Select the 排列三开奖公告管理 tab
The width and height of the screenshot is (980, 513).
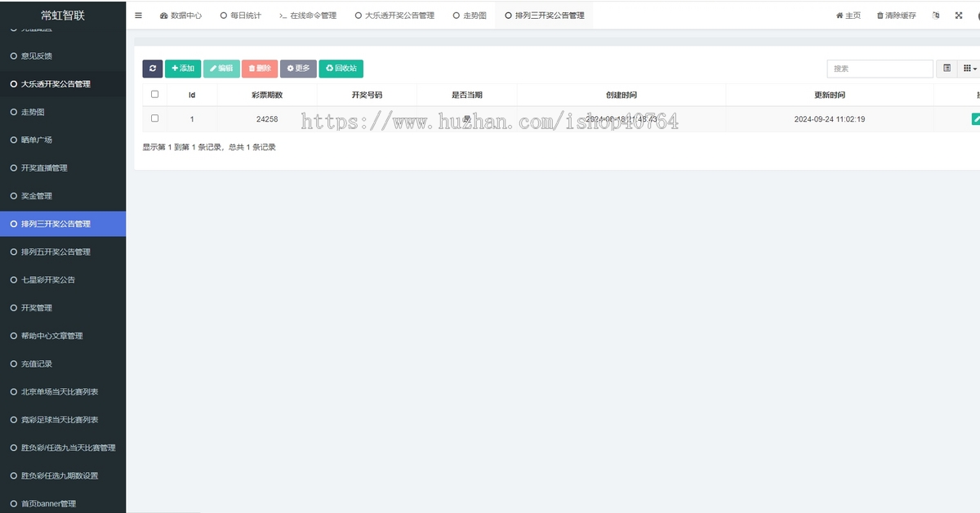[545, 16]
